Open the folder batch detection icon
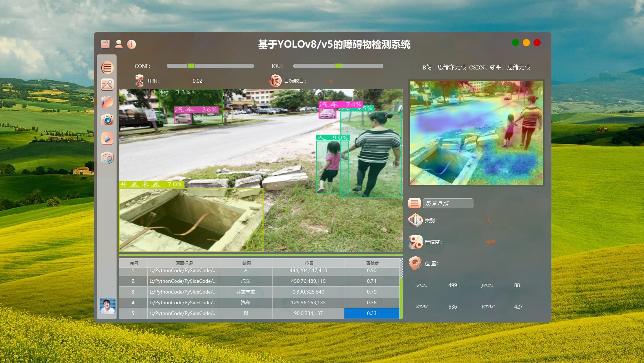The height and width of the screenshot is (363, 644). click(x=107, y=102)
